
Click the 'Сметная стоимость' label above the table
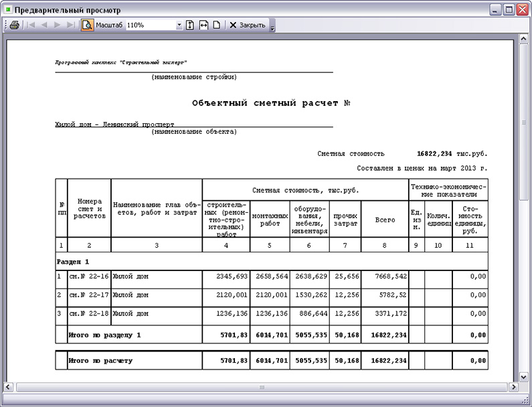pos(351,154)
